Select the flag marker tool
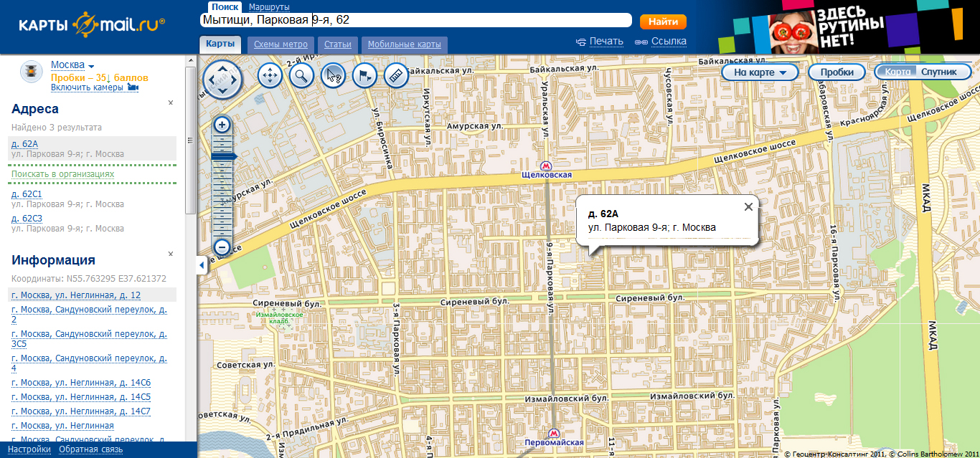980x458 pixels. (x=364, y=75)
